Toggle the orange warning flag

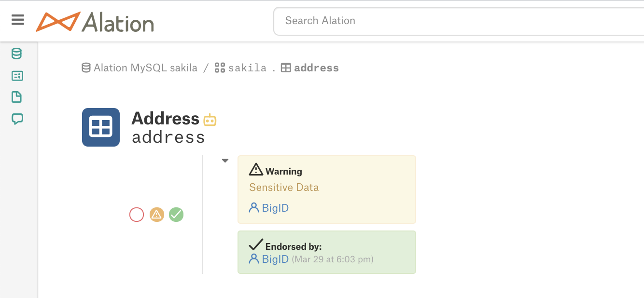click(156, 215)
